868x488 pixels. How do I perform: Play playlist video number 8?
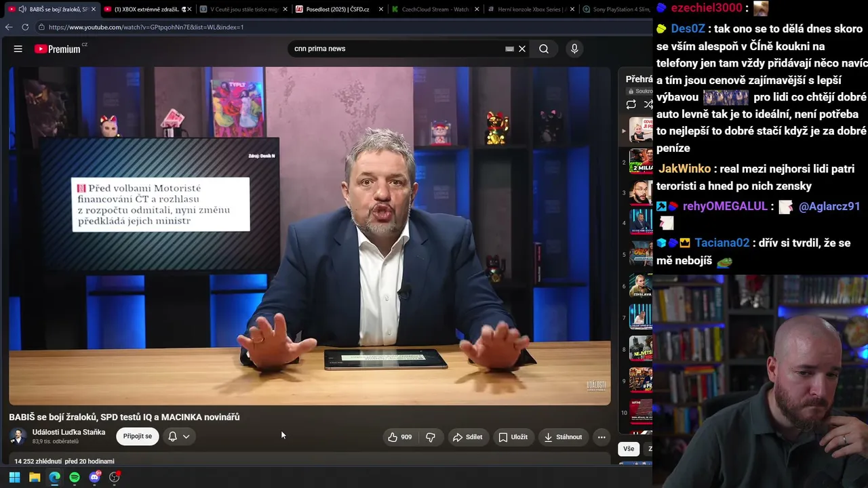[x=640, y=349]
